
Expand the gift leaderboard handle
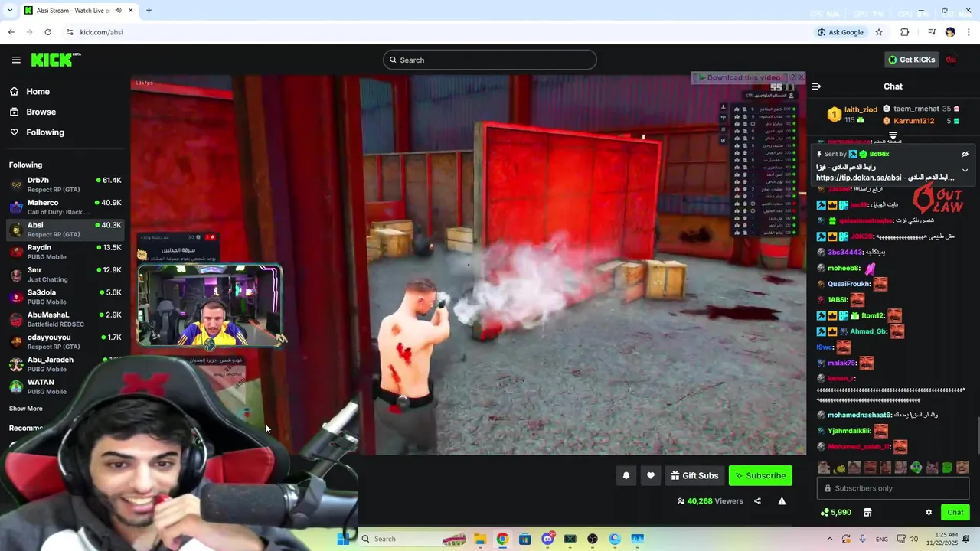click(x=893, y=135)
